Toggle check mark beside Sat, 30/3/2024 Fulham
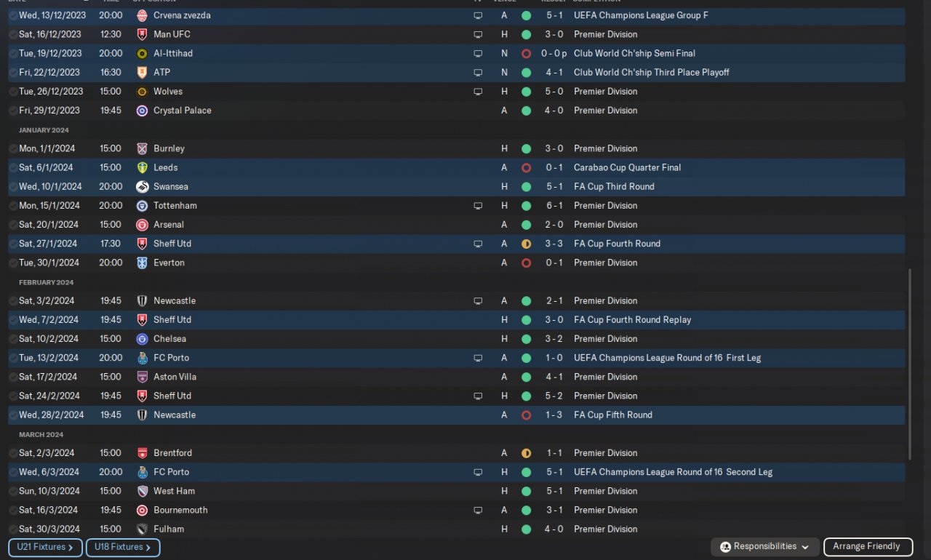Screen dimensions: 931x560 click(13, 529)
